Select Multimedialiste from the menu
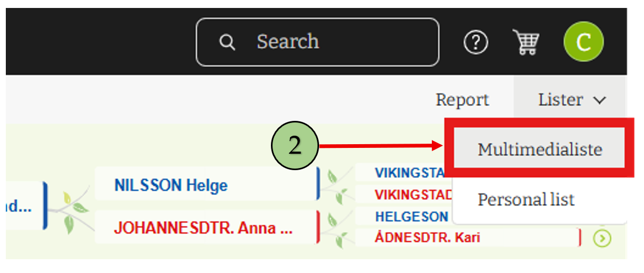The width and height of the screenshot is (644, 273). (539, 149)
